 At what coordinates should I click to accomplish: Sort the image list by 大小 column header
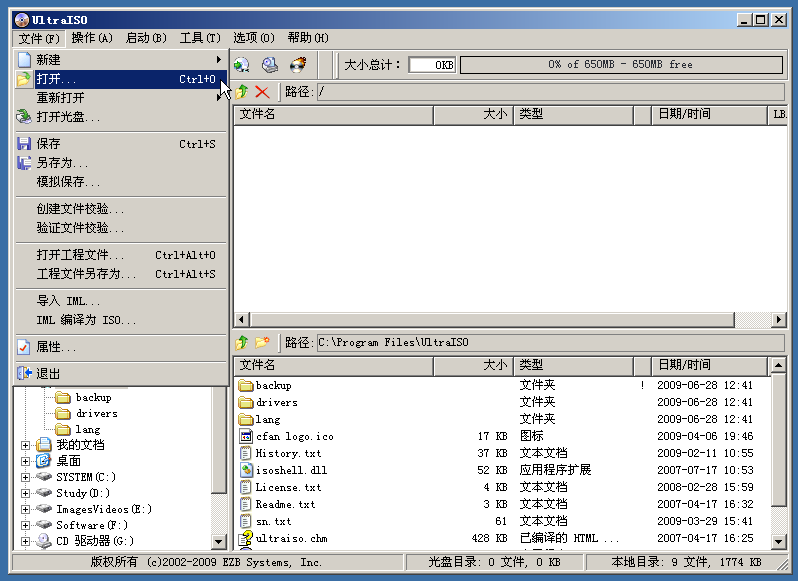[x=474, y=114]
